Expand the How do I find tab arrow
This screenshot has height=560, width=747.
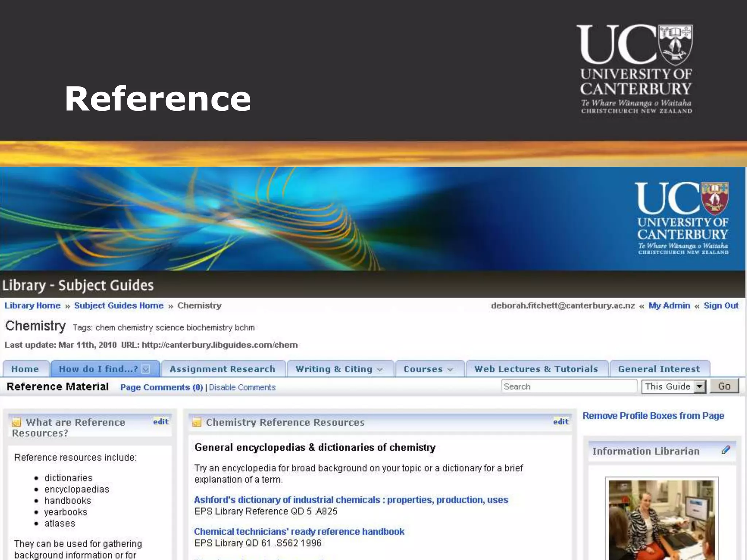tap(146, 369)
